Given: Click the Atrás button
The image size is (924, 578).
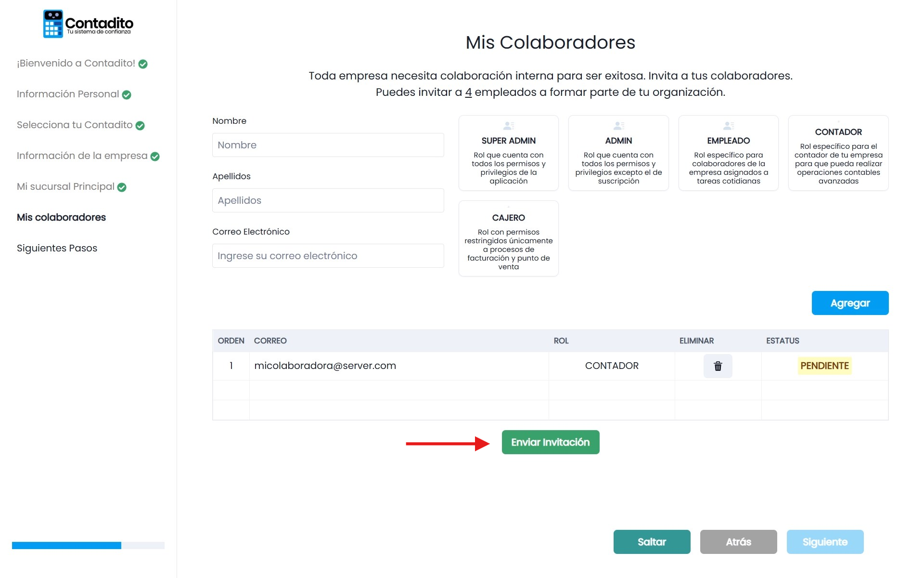Looking at the screenshot, I should coord(738,542).
